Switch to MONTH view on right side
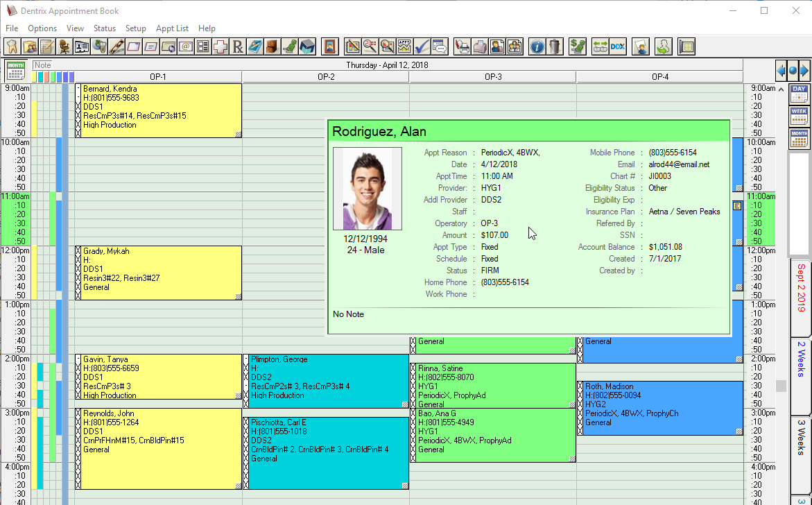This screenshot has height=505, width=812. (799, 139)
